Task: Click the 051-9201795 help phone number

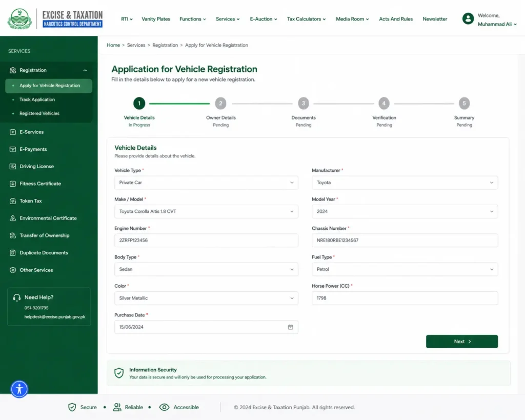Action: click(36, 308)
